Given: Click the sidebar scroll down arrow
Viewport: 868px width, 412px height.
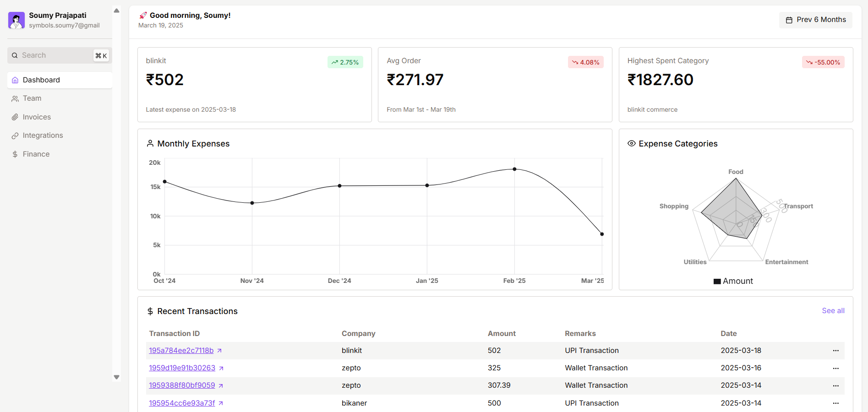Looking at the screenshot, I should tap(116, 377).
